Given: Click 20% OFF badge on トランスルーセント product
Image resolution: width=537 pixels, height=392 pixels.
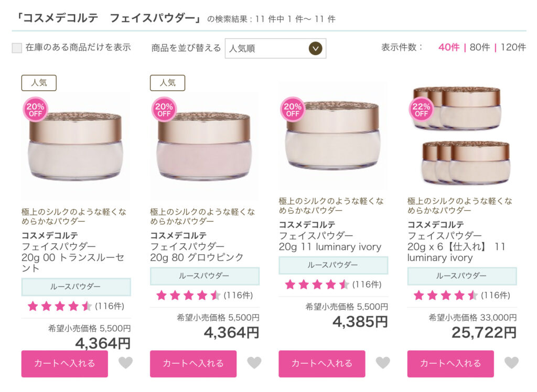Looking at the screenshot, I should click(x=35, y=110).
